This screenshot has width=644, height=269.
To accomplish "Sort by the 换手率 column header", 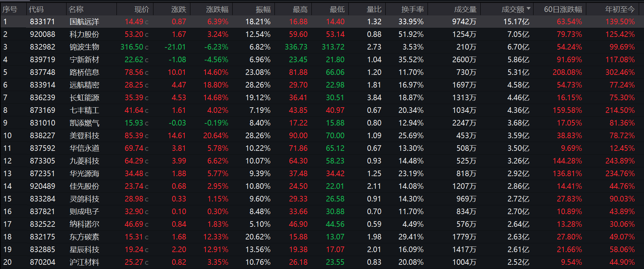I will pyautogui.click(x=412, y=9).
